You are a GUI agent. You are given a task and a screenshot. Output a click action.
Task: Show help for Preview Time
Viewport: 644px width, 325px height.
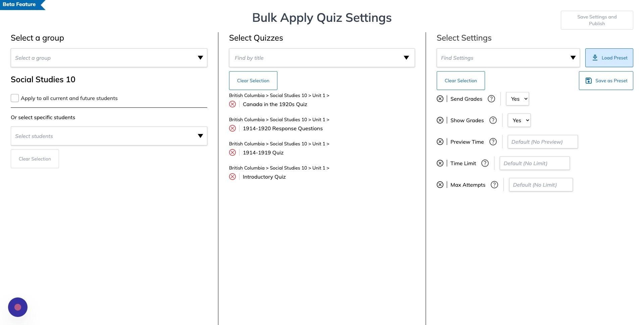coord(493,142)
